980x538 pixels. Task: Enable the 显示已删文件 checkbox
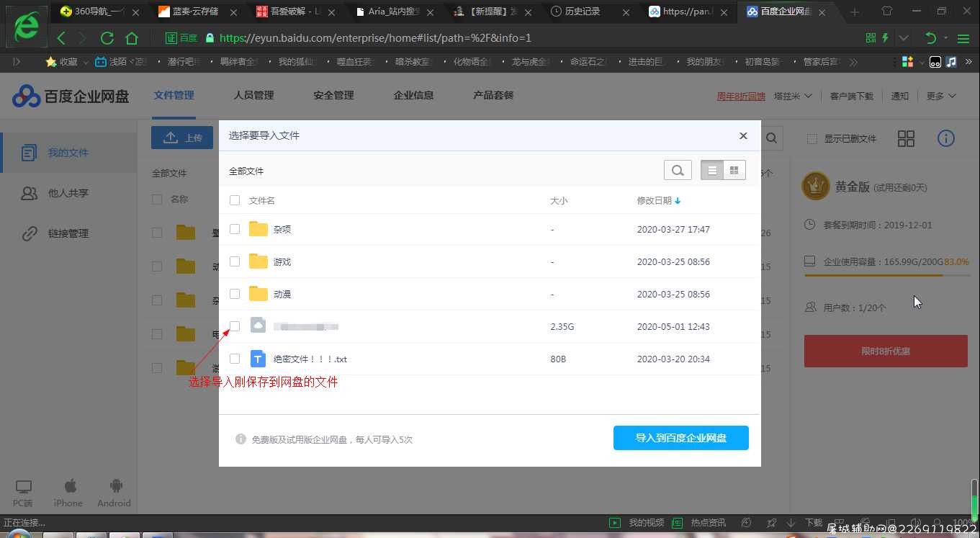click(812, 138)
